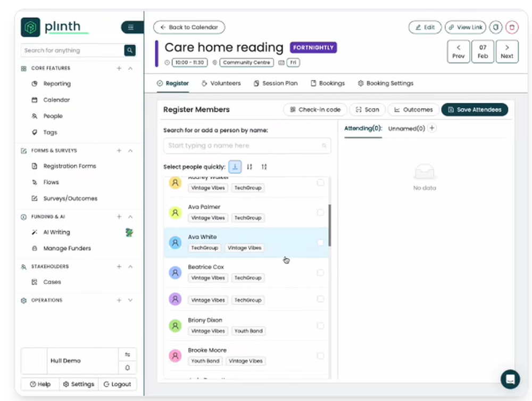
Task: Open Surveys/Outcomes in the sidebar
Action: pos(70,199)
